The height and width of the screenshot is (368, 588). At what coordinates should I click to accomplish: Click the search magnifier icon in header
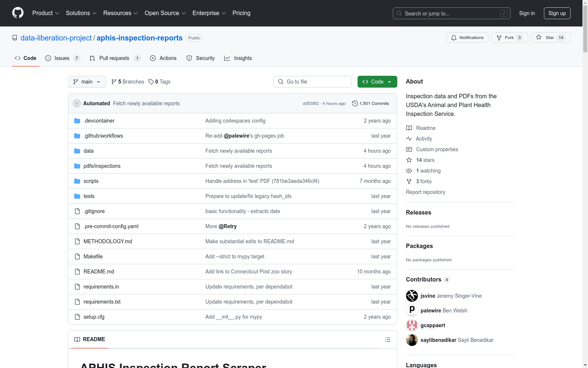point(399,13)
